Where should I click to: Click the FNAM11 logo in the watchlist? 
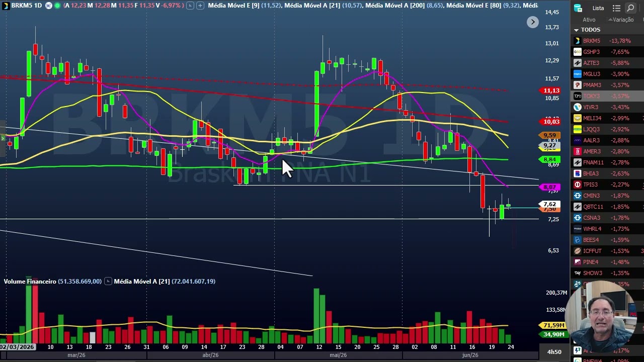coord(578,162)
